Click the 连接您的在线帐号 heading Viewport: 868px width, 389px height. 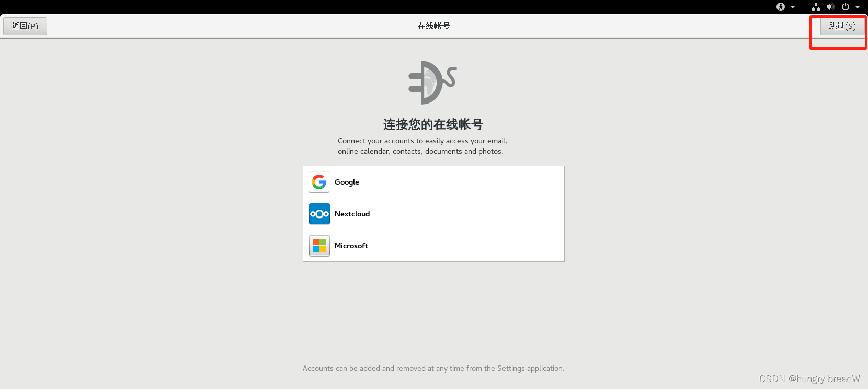[433, 124]
